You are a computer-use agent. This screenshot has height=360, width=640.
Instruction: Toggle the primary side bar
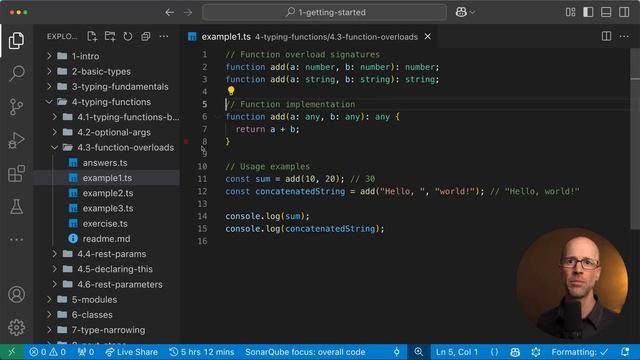point(588,12)
